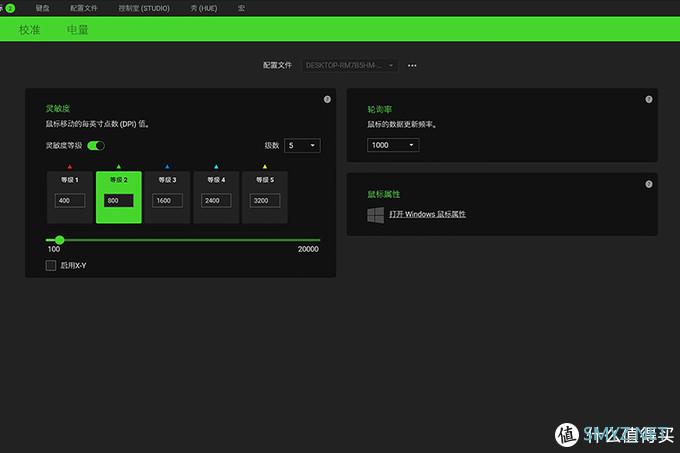Viewport: 680px width, 453px height.
Task: Switch to the 配置文件 top menu tab
Action: point(84,8)
